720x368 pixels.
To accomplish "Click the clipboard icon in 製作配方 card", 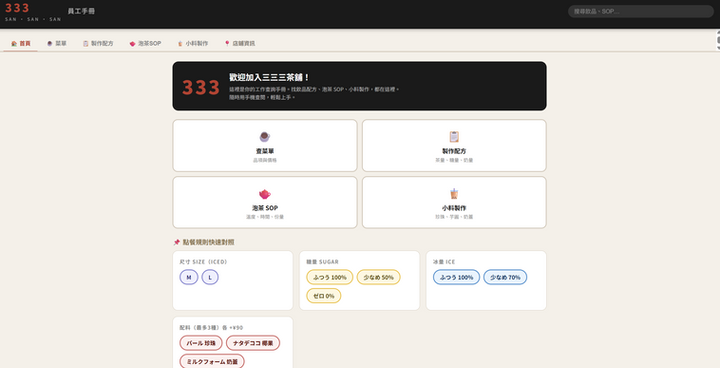I will pos(454,136).
